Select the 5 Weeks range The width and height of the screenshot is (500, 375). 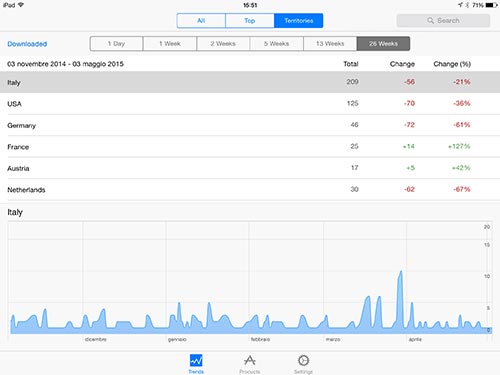[x=276, y=44]
